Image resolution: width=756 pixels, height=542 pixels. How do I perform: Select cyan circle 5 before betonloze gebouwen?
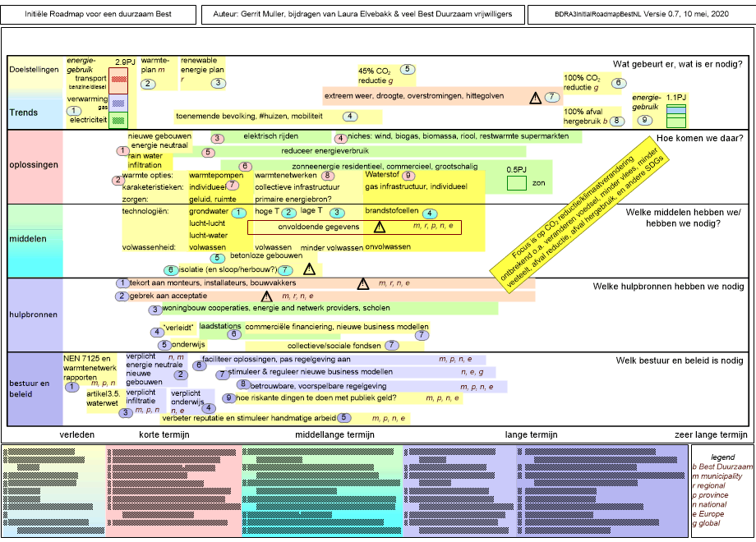pyautogui.click(x=217, y=258)
